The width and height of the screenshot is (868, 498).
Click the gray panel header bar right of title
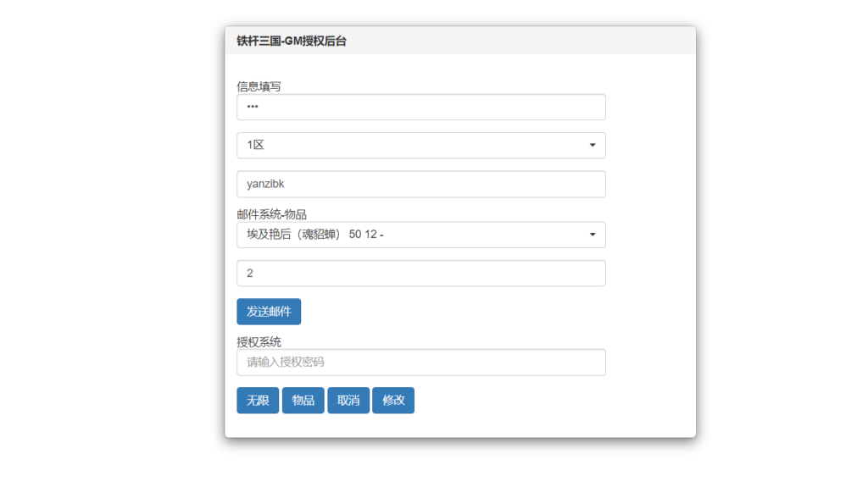click(x=526, y=41)
